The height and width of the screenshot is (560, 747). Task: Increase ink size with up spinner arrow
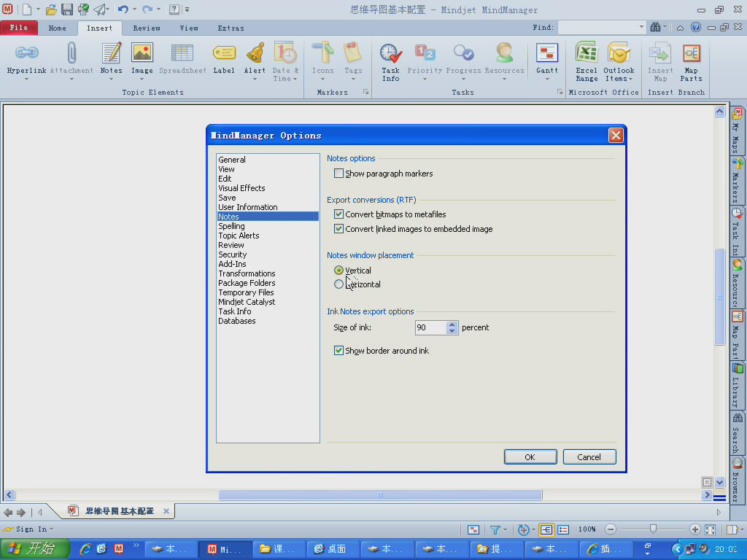[x=452, y=324]
